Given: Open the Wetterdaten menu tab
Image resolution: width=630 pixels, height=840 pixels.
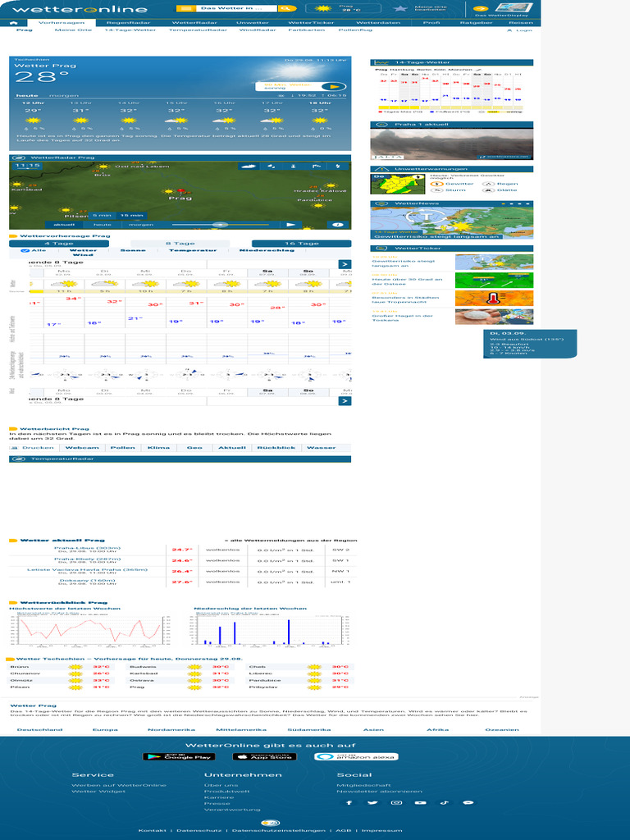Looking at the screenshot, I should [x=377, y=22].
